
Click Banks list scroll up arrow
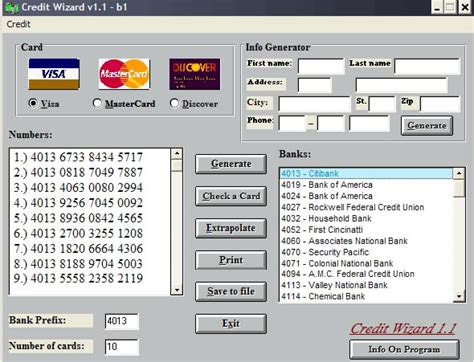459,173
